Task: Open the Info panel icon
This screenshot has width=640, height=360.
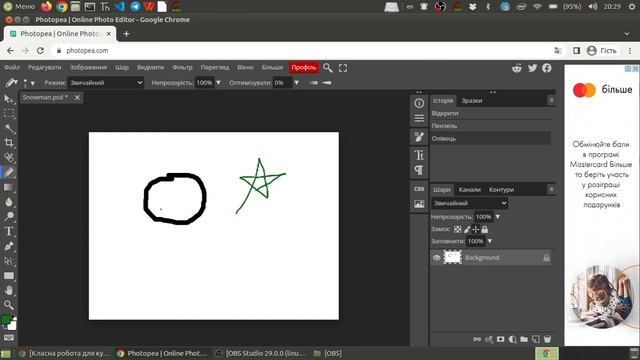Action: tap(419, 103)
